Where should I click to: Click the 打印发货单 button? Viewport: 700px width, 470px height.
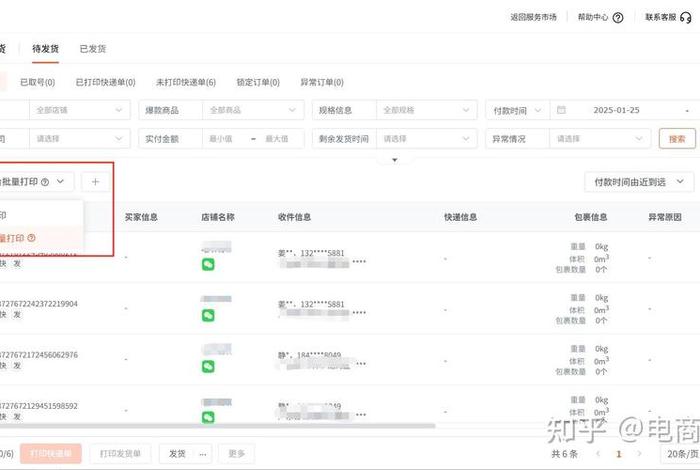click(x=120, y=453)
